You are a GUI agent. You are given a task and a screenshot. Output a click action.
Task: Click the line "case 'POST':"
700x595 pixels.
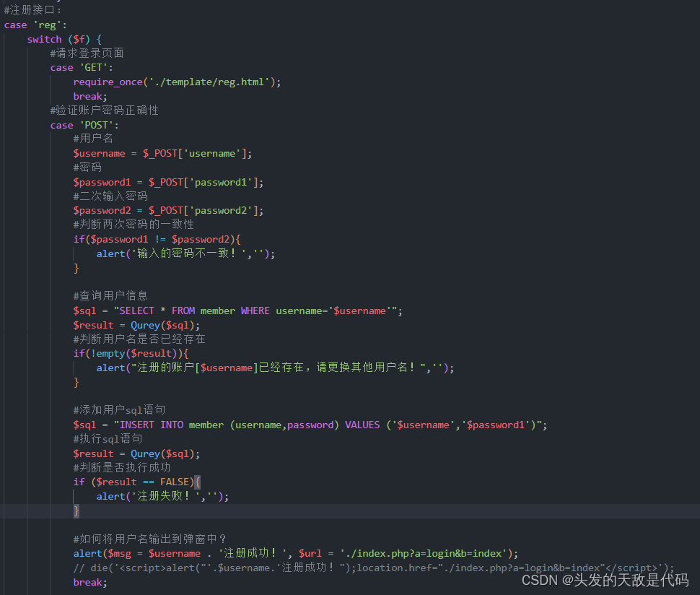click(x=85, y=125)
